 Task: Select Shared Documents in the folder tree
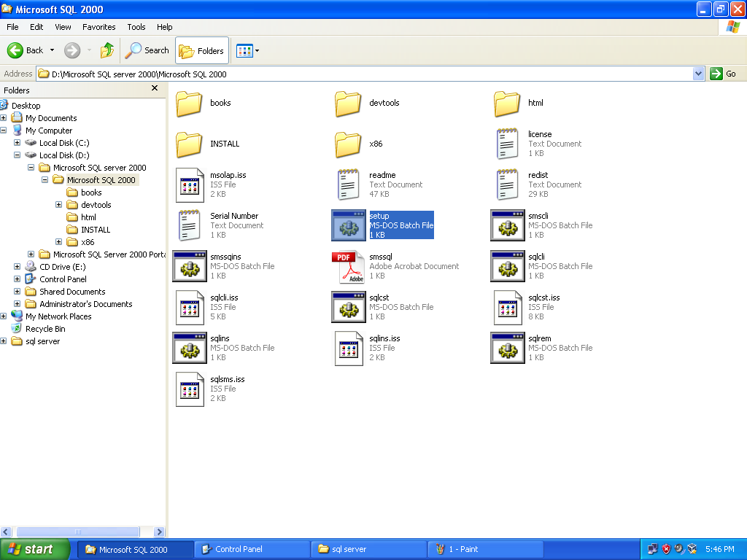click(72, 292)
